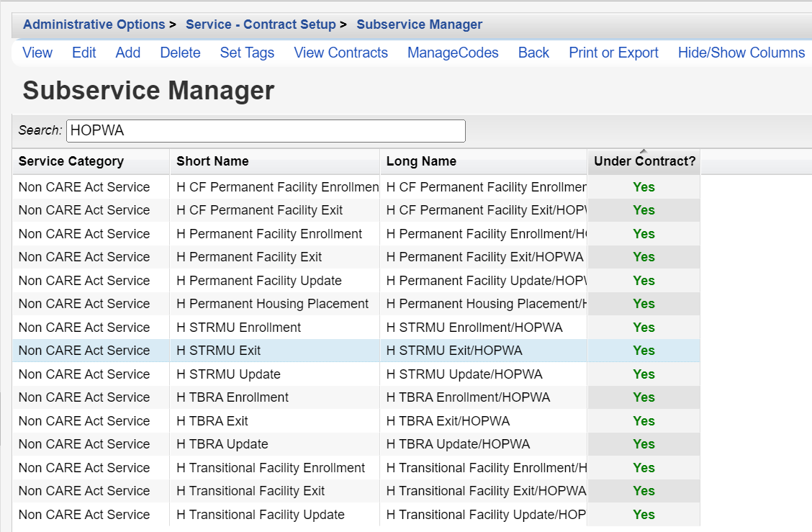Click Yes in the H STRMU Update row

coord(644,374)
